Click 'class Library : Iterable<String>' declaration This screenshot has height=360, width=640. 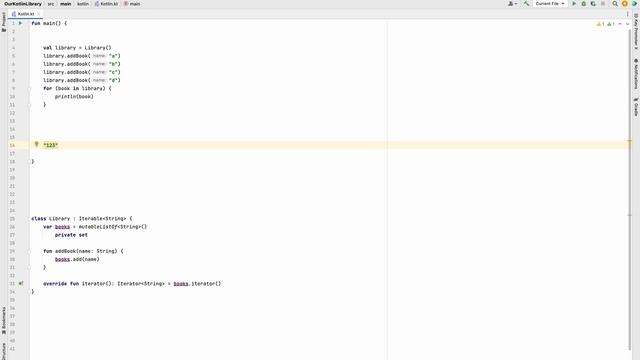tap(82, 219)
